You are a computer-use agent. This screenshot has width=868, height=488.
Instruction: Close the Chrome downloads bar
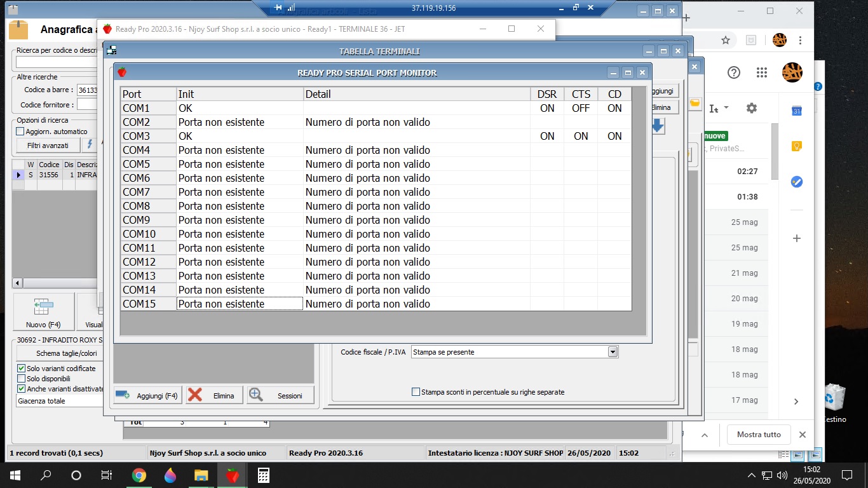(802, 435)
